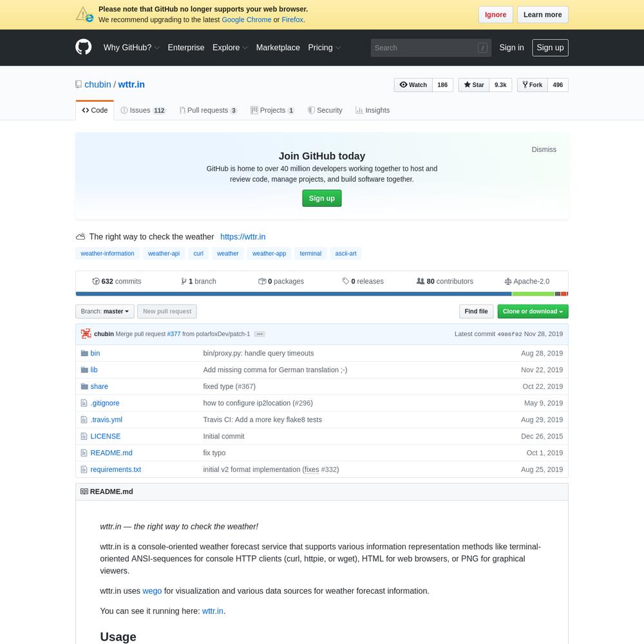Click the commits history clock icon
This screenshot has width=644, height=644.
[x=96, y=281]
